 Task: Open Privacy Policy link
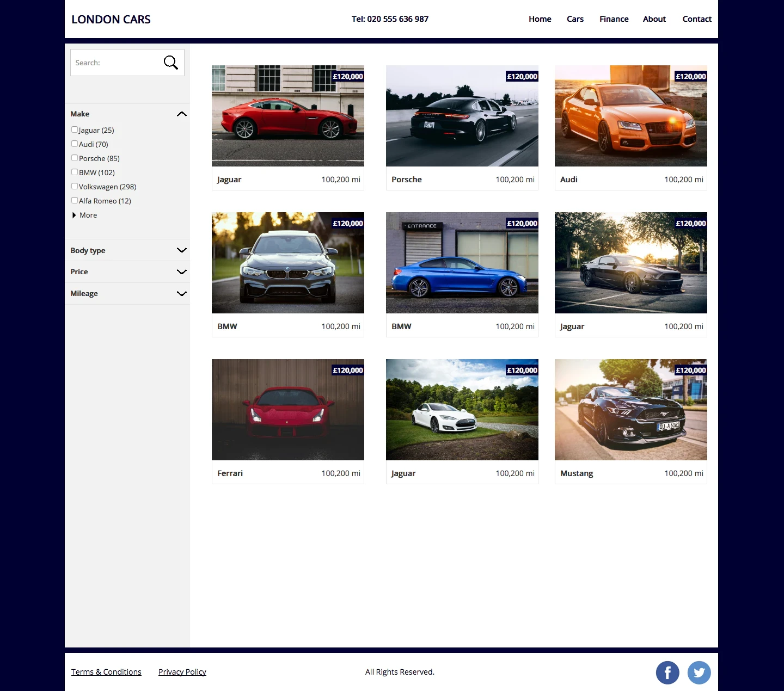click(x=182, y=672)
